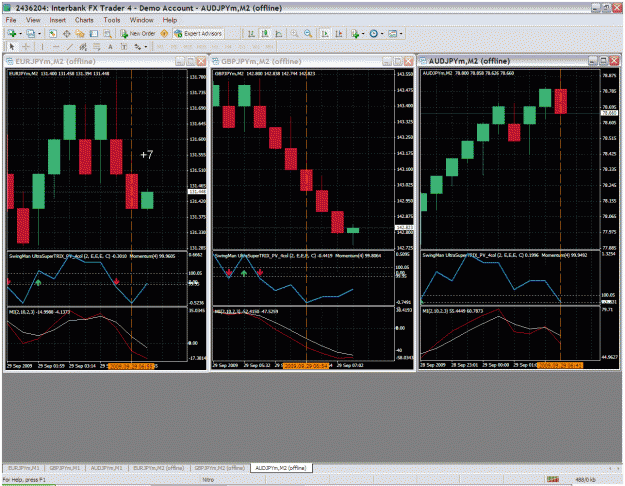
Task: Expand the Arrows objects dropdown
Action: tap(146, 47)
